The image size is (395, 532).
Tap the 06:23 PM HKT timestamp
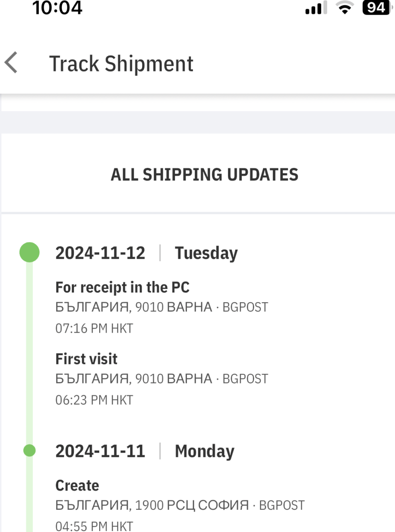coord(94,400)
